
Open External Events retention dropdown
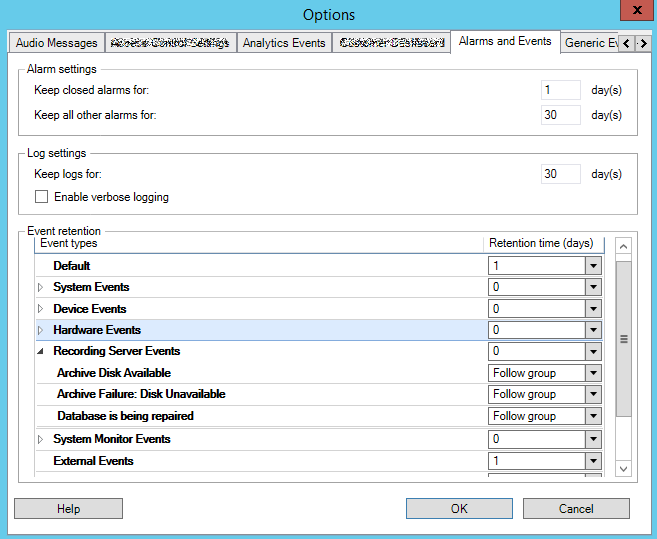pos(593,461)
